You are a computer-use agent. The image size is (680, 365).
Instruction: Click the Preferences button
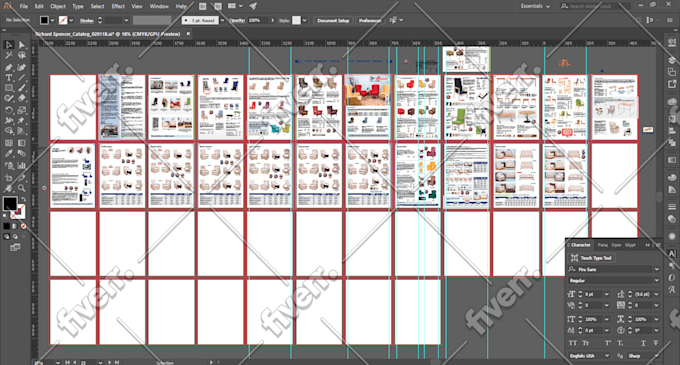tap(370, 20)
